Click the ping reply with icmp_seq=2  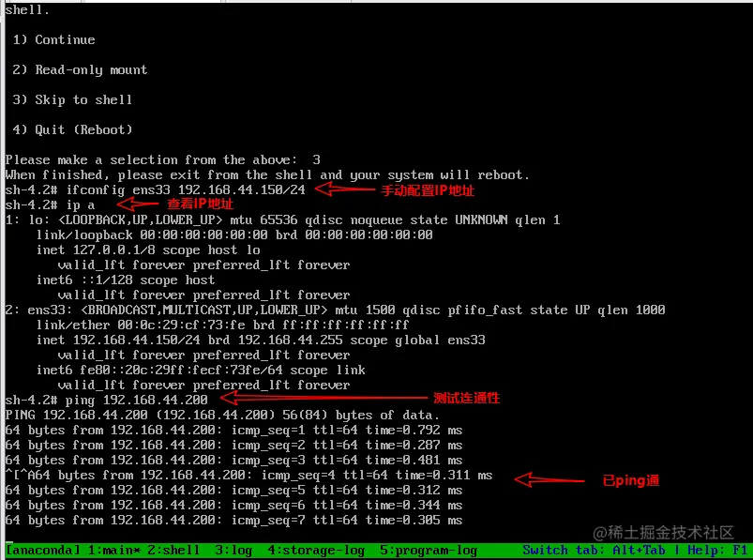(233, 446)
